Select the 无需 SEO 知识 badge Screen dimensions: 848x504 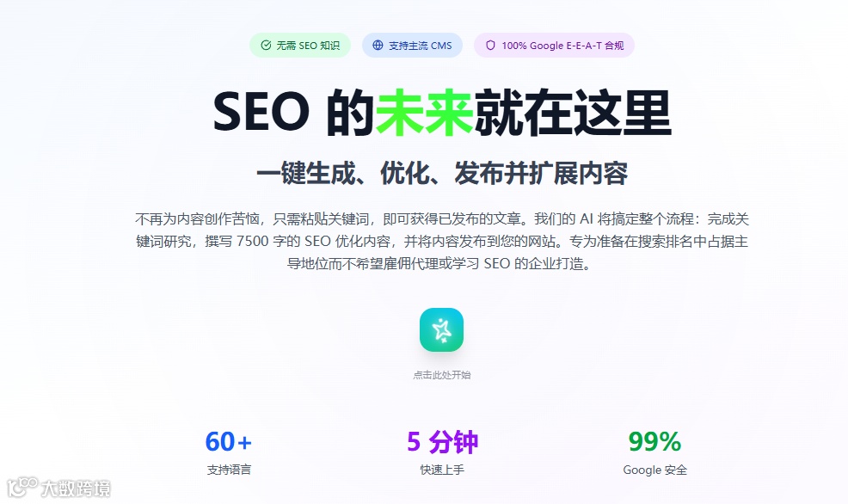pyautogui.click(x=300, y=46)
